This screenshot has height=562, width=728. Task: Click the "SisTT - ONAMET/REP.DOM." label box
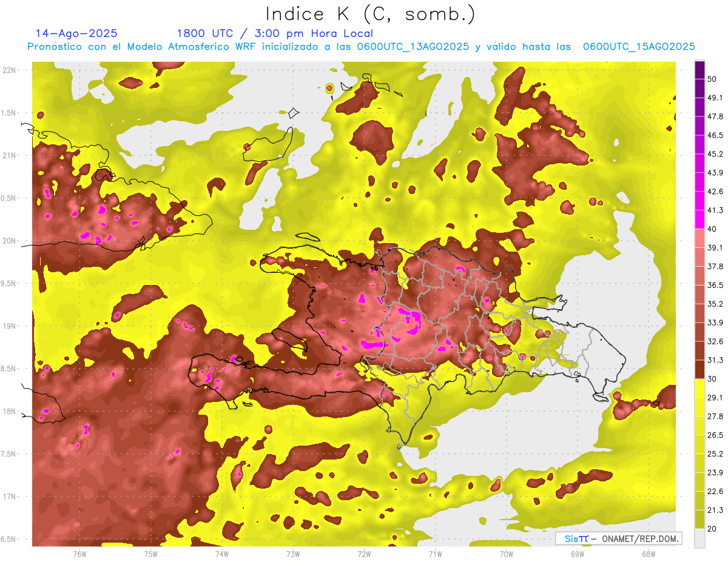(618, 538)
